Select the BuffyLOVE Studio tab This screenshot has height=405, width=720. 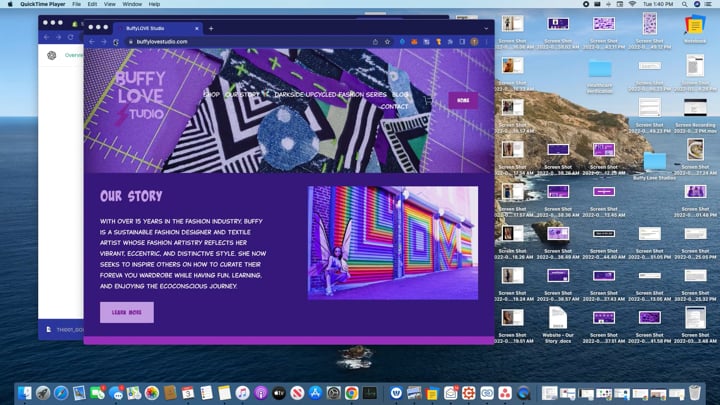157,28
